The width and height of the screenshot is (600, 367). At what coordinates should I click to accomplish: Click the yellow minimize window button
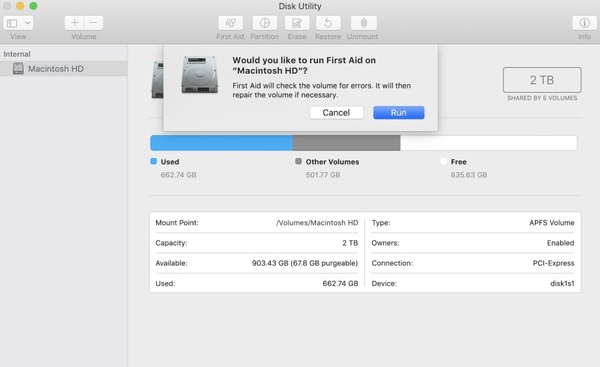click(x=20, y=6)
